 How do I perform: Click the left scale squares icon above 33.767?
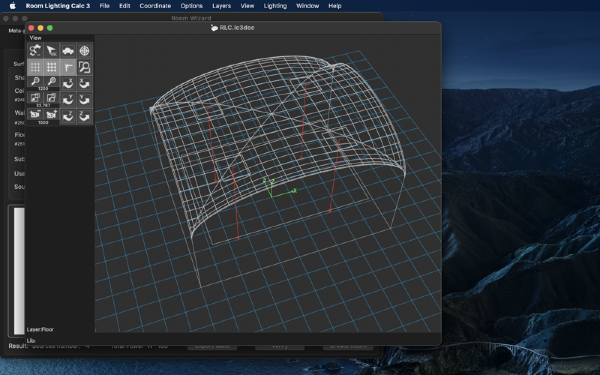coord(35,98)
